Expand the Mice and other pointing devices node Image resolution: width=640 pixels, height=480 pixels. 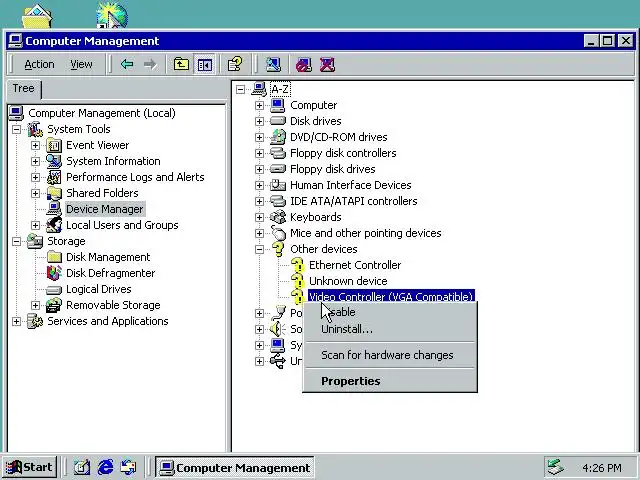[259, 233]
